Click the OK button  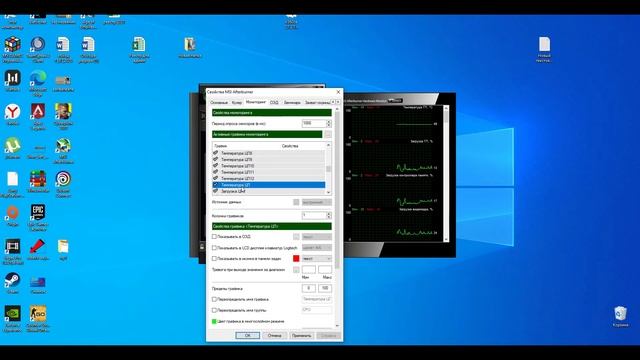[x=247, y=336]
